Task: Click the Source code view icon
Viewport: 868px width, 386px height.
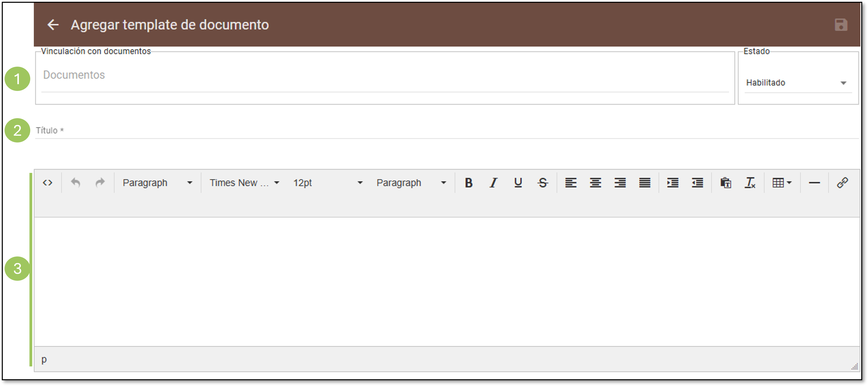Action: pos(48,183)
